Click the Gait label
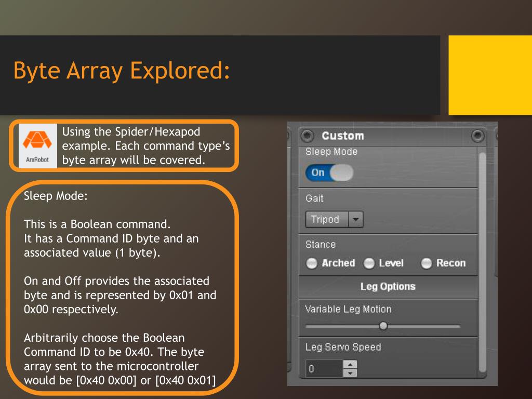The width and height of the screenshot is (532, 399). point(314,198)
